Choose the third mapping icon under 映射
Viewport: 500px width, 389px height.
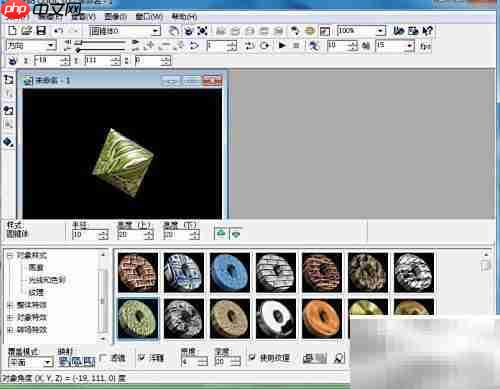click(x=89, y=361)
